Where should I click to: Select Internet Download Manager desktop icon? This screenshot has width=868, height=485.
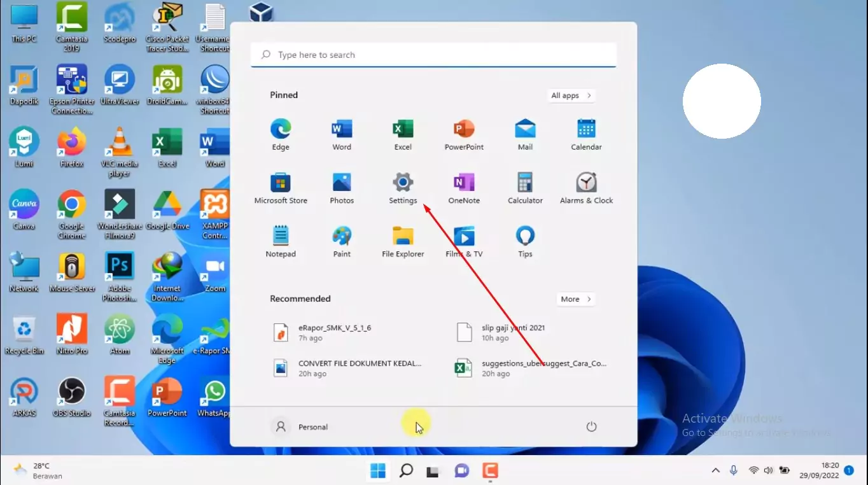[x=167, y=276]
